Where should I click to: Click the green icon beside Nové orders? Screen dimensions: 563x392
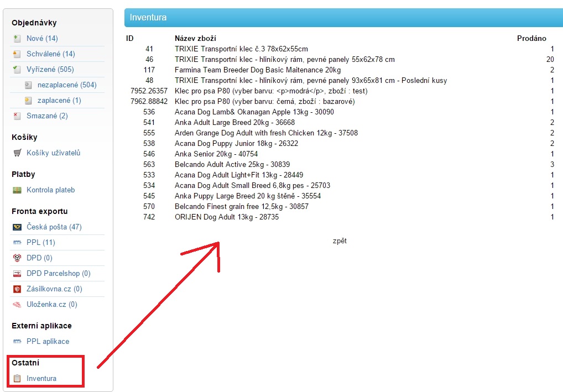[17, 38]
